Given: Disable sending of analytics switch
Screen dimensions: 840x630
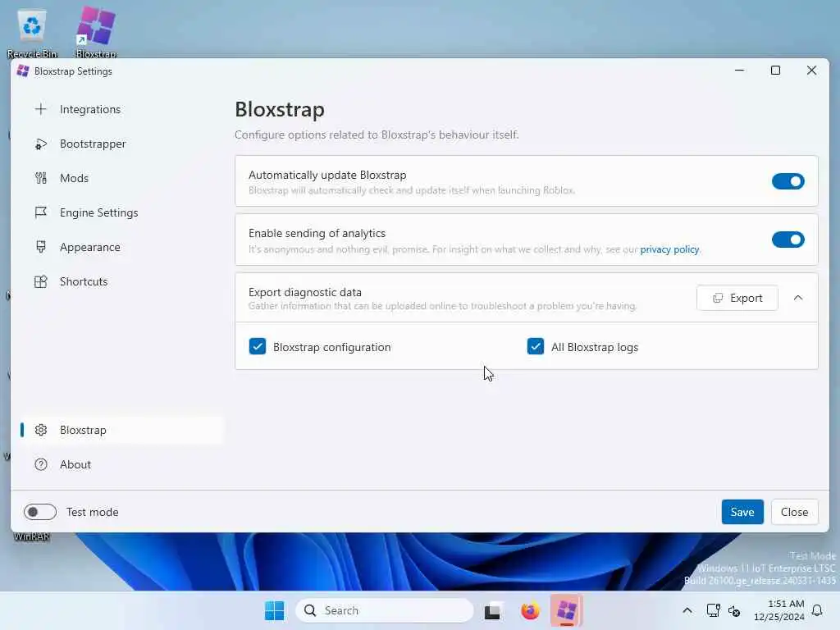Looking at the screenshot, I should (x=787, y=240).
